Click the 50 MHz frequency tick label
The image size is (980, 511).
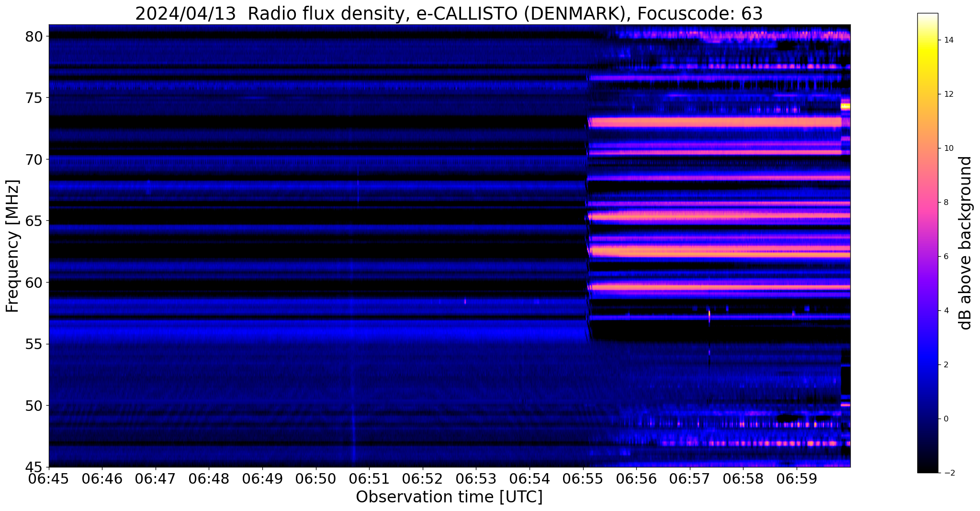[x=34, y=406]
